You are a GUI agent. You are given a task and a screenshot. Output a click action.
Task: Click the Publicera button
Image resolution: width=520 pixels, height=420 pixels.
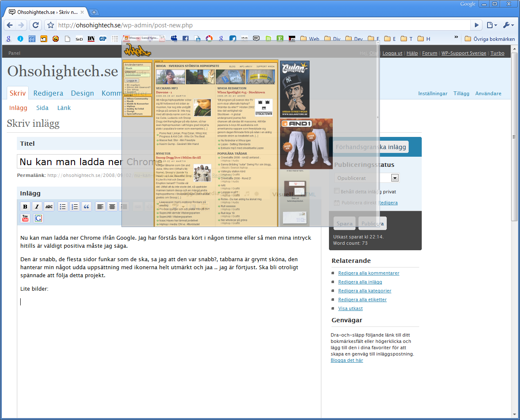[x=372, y=224]
